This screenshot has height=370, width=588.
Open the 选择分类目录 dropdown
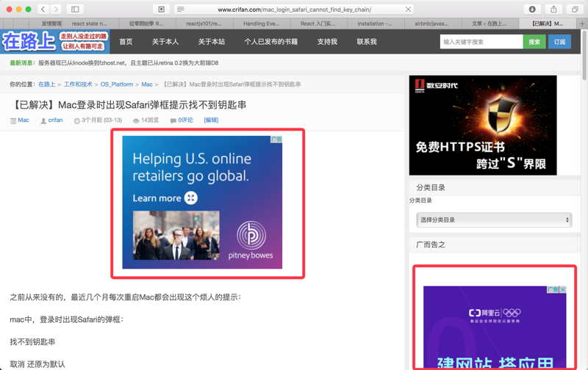tap(494, 220)
